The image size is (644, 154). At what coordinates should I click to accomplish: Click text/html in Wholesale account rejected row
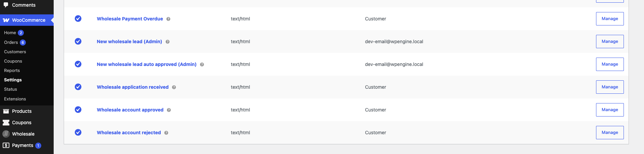pos(240,133)
